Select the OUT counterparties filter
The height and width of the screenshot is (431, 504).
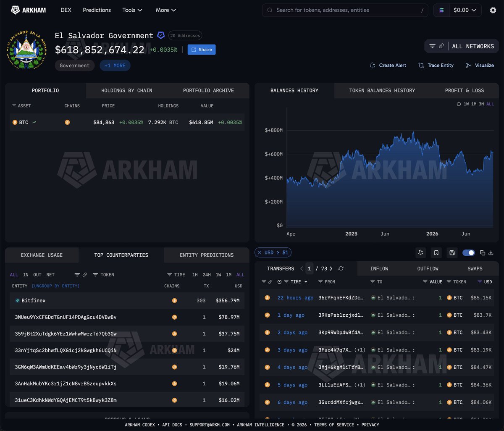(x=37, y=275)
